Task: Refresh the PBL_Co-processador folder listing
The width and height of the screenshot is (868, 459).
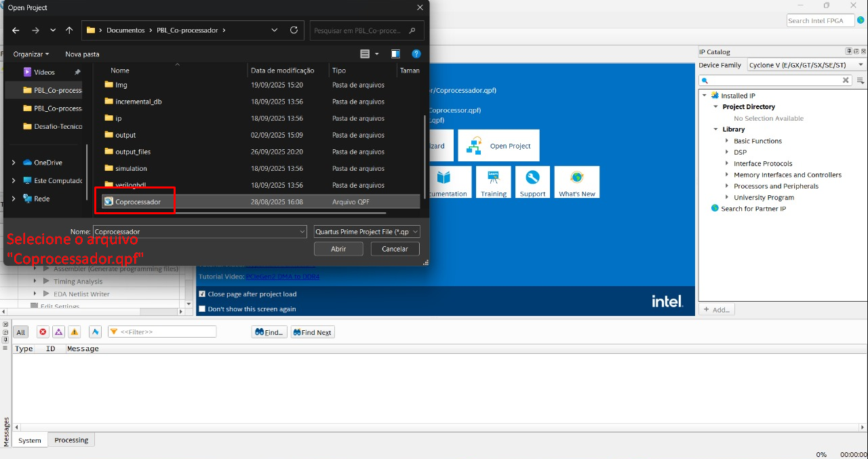Action: [294, 30]
